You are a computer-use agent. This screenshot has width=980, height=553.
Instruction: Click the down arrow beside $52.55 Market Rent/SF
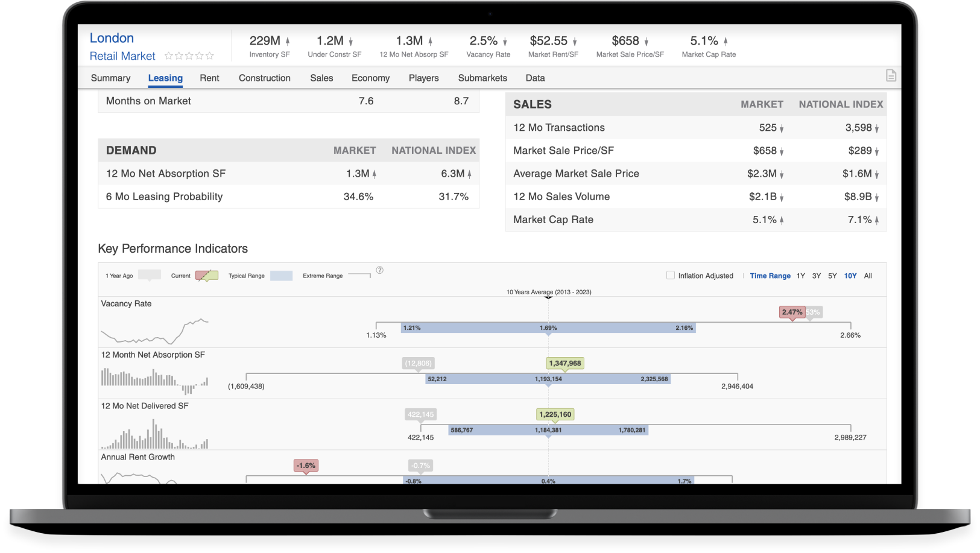(575, 42)
